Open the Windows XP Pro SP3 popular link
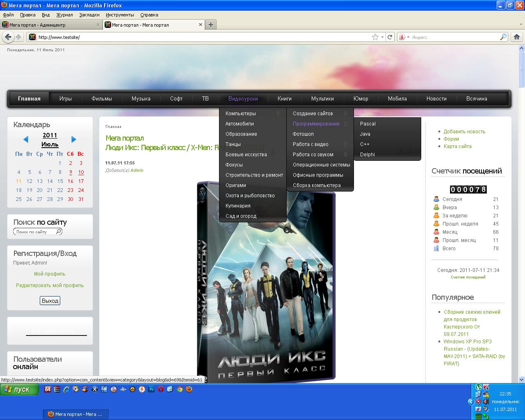 (x=474, y=352)
